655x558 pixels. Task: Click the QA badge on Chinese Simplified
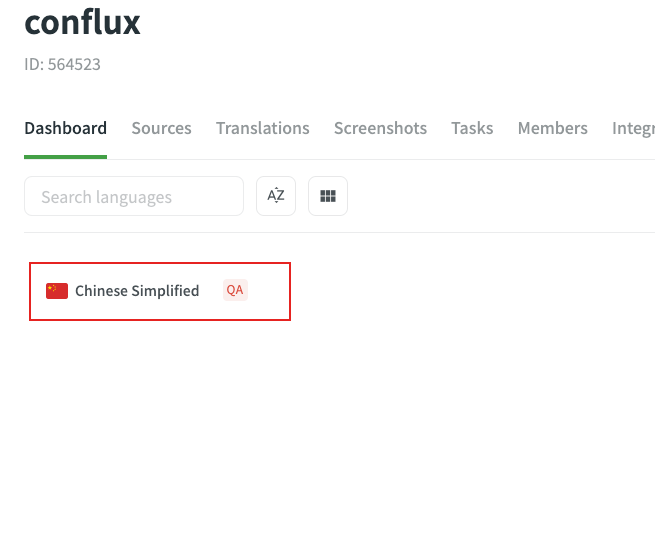235,290
